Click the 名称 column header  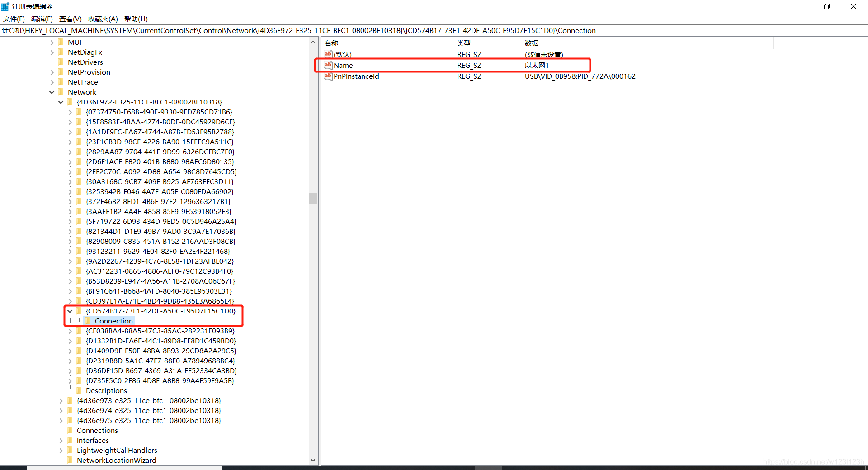(x=388, y=43)
